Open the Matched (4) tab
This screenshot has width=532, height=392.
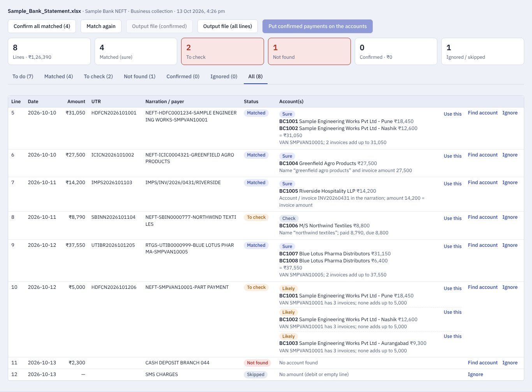(58, 76)
